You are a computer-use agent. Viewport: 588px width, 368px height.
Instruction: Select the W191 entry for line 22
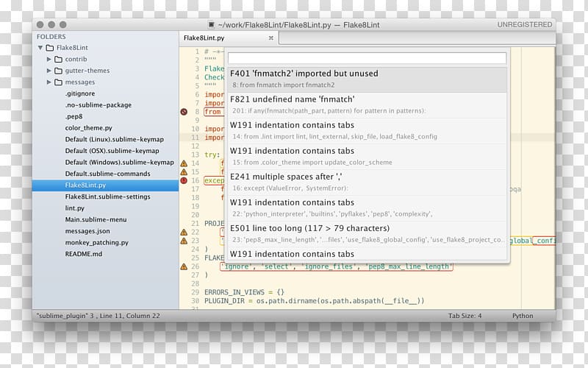367,208
